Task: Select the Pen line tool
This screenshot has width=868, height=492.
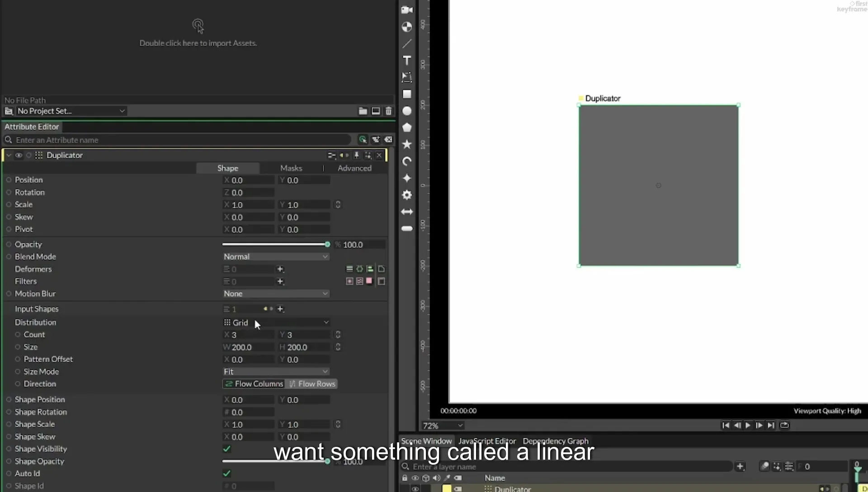Action: [x=407, y=43]
